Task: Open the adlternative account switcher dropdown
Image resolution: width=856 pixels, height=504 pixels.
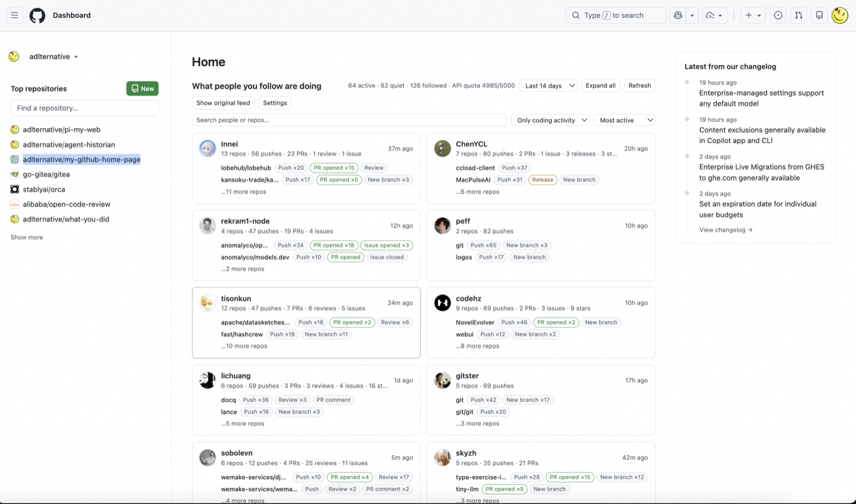Action: tap(53, 57)
